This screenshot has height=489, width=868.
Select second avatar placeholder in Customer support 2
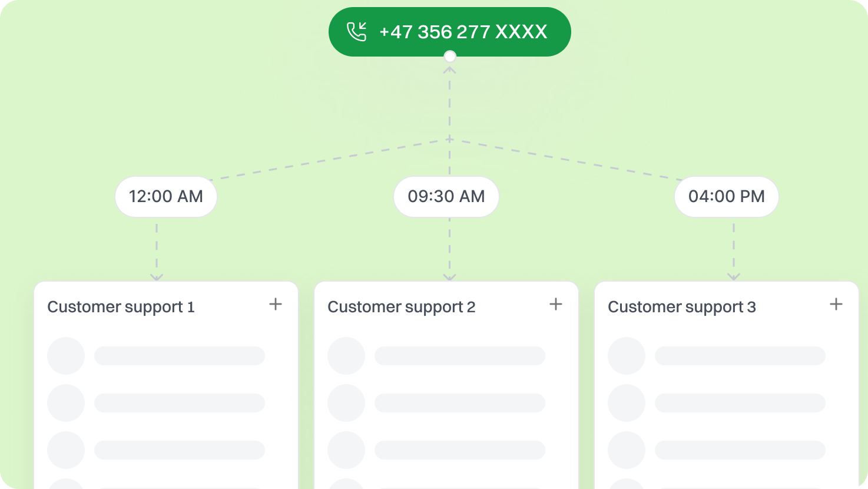pyautogui.click(x=346, y=403)
